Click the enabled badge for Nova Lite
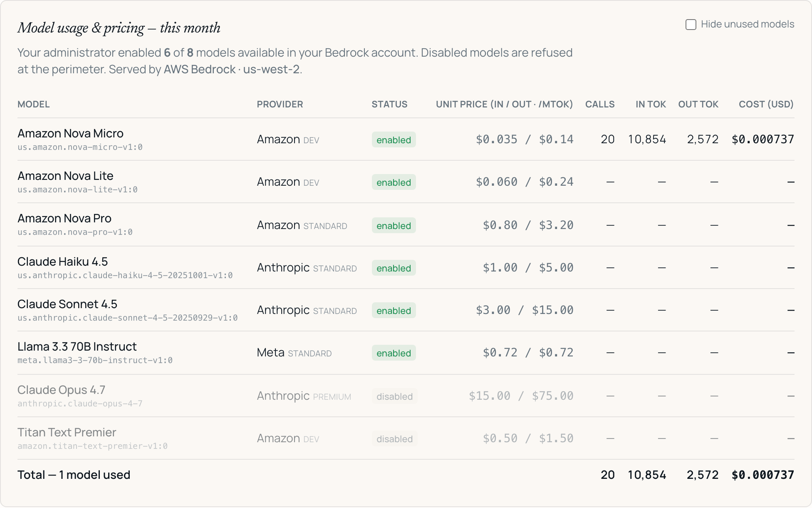The image size is (812, 508). 394,182
